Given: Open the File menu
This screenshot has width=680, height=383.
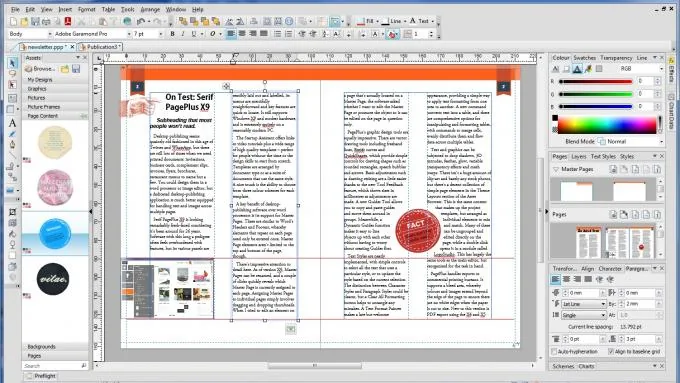Looking at the screenshot, I should tap(15, 9).
